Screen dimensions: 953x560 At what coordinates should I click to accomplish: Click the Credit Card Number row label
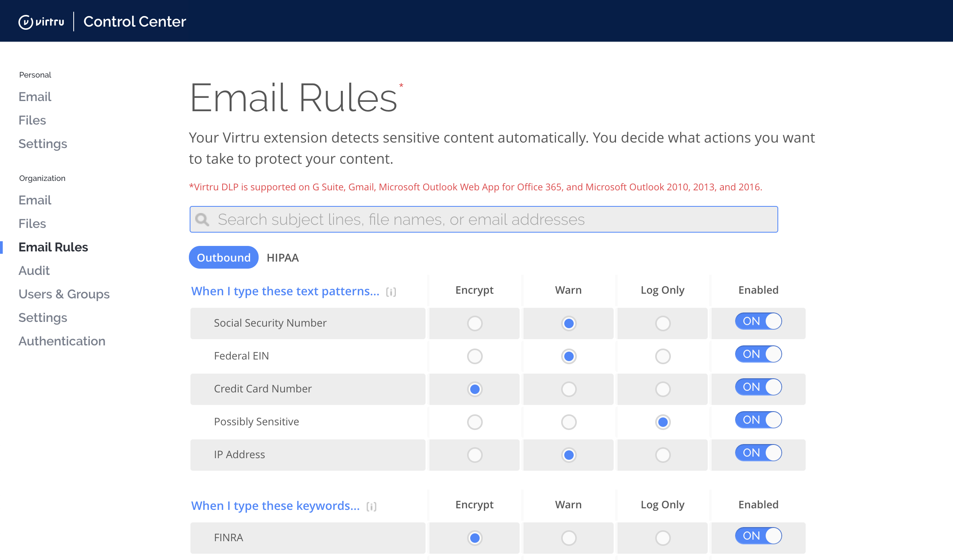coord(263,389)
